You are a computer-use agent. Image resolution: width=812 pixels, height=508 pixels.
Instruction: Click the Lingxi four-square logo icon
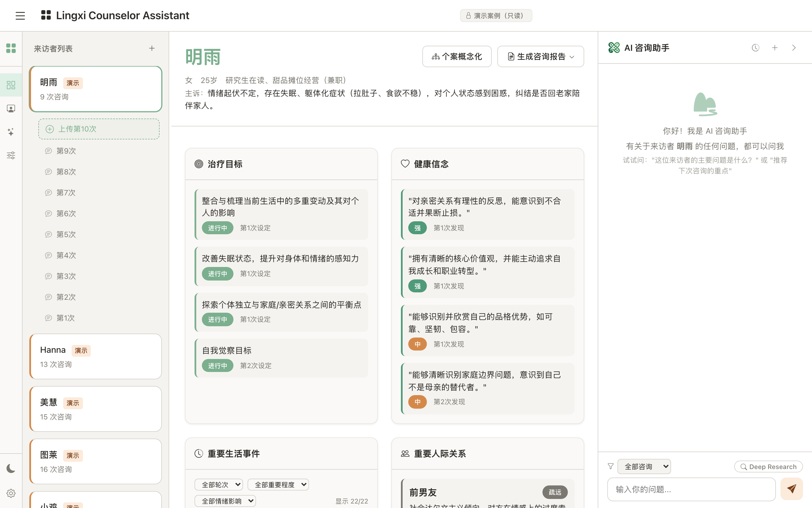click(46, 15)
